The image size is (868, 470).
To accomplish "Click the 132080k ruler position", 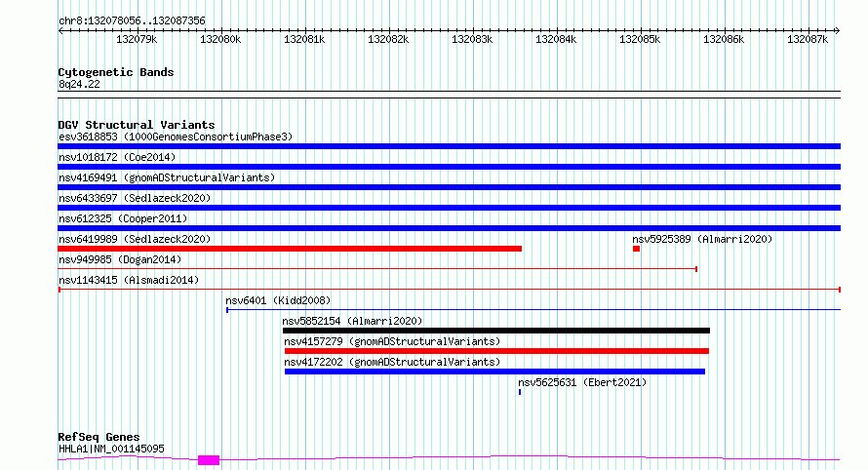I will pyautogui.click(x=220, y=39).
